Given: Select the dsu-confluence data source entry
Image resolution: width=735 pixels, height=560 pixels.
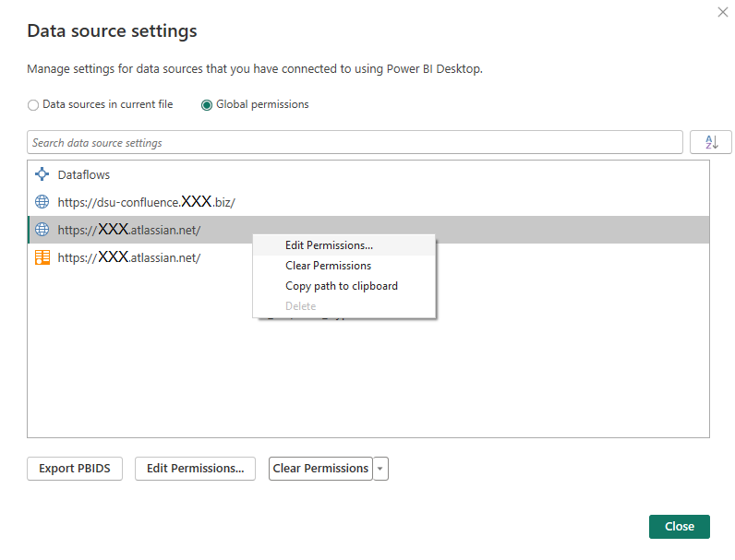Looking at the screenshot, I should click(148, 202).
